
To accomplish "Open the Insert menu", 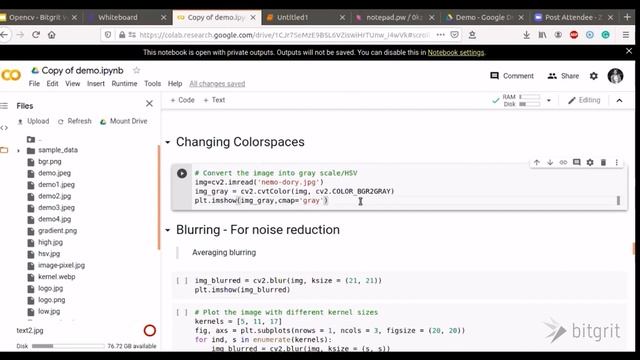I will click(96, 84).
